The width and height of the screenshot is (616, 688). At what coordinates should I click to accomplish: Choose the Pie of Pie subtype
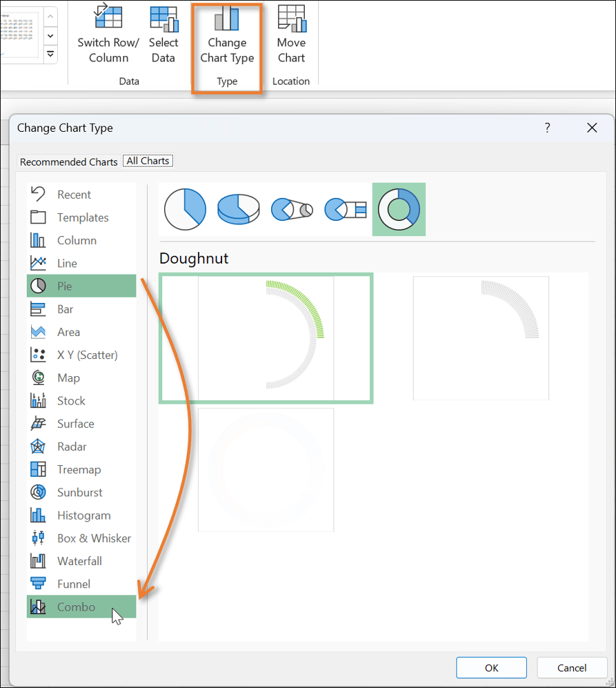pos(292,209)
